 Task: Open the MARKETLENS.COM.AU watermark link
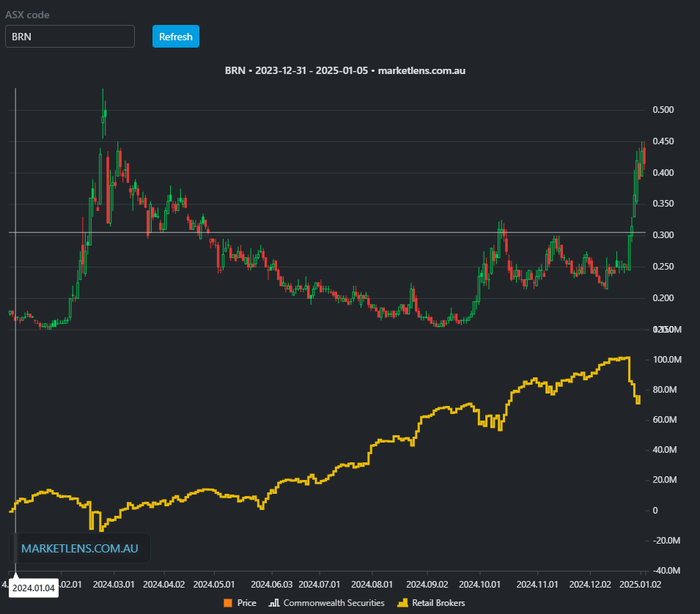tap(80, 548)
